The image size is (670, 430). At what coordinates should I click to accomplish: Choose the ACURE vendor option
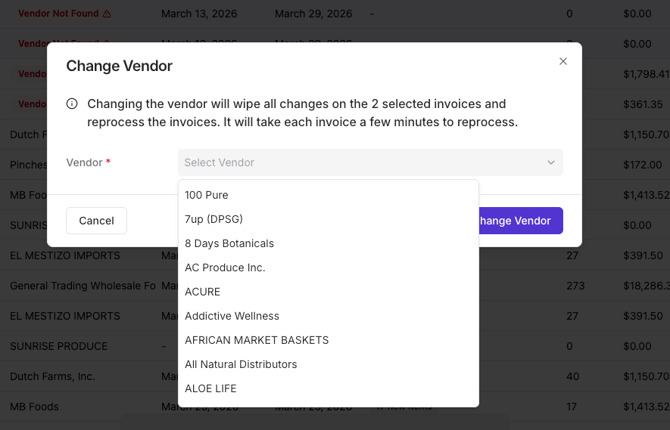(203, 292)
